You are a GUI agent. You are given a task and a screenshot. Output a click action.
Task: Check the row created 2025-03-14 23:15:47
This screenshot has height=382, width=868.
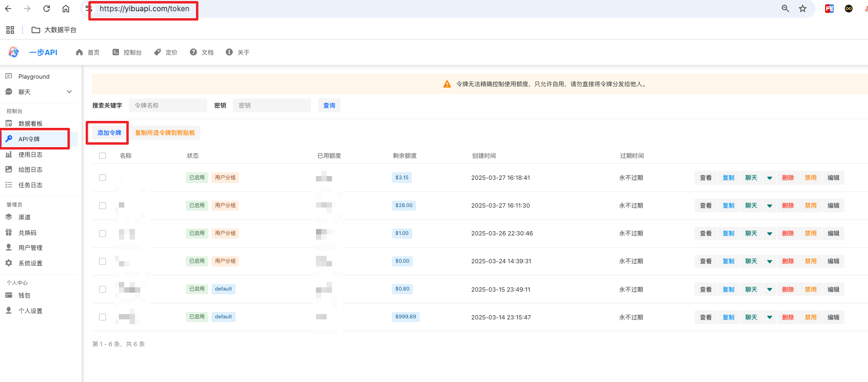click(x=102, y=317)
